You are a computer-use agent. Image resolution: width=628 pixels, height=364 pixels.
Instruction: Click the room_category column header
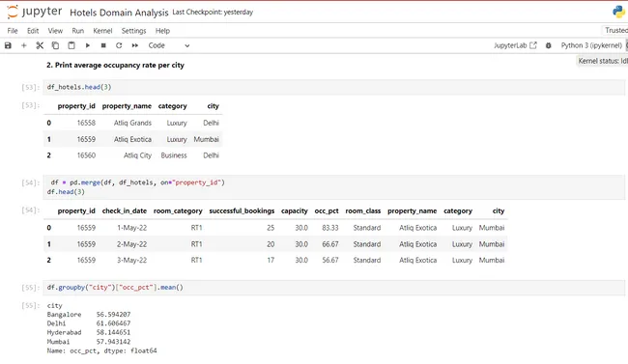pyautogui.click(x=178, y=211)
